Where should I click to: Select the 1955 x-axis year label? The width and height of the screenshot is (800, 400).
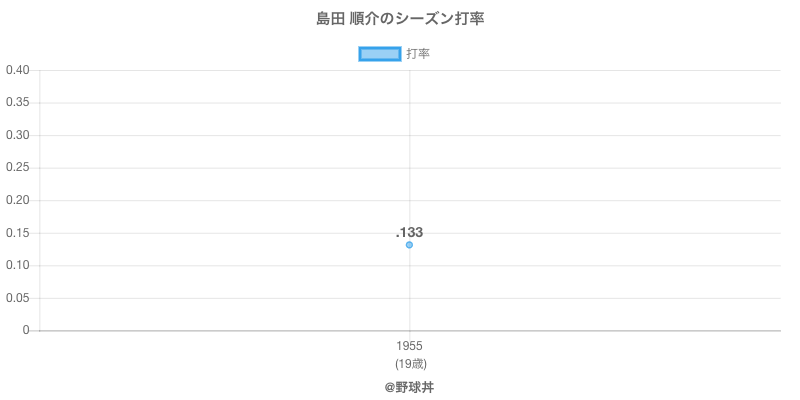click(x=409, y=346)
